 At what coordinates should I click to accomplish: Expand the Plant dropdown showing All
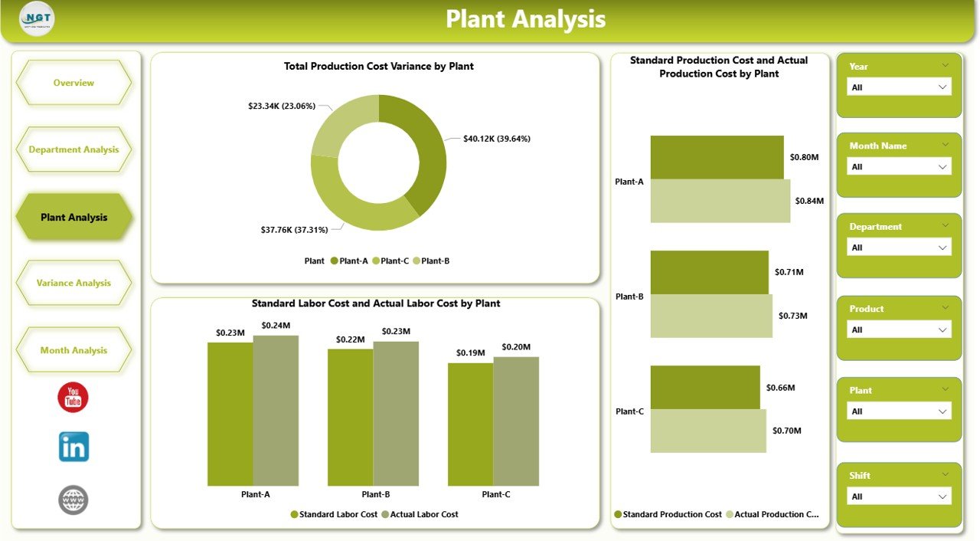point(941,411)
